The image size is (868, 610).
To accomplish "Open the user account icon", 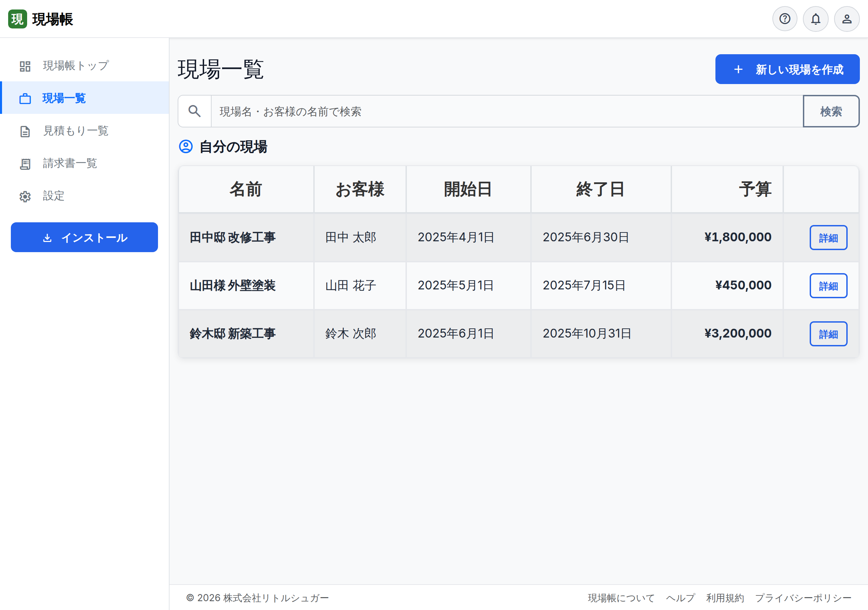I will pos(847,19).
